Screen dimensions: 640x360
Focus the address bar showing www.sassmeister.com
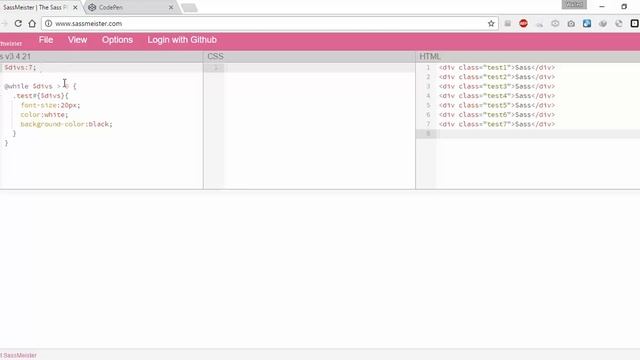click(x=269, y=24)
